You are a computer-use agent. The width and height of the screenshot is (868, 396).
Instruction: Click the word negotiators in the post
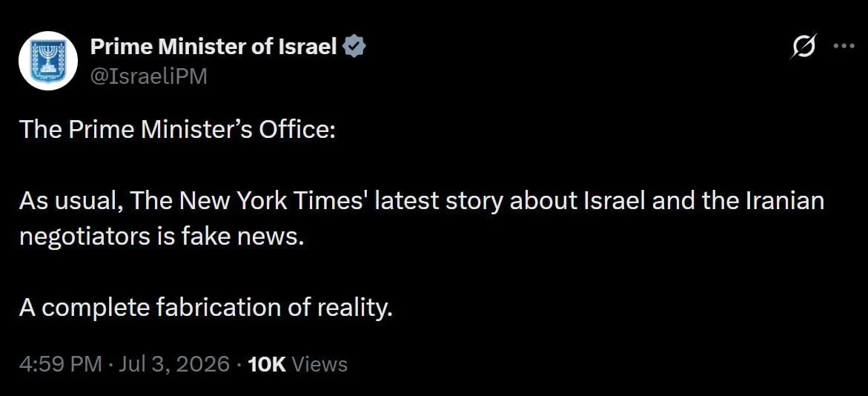85,238
